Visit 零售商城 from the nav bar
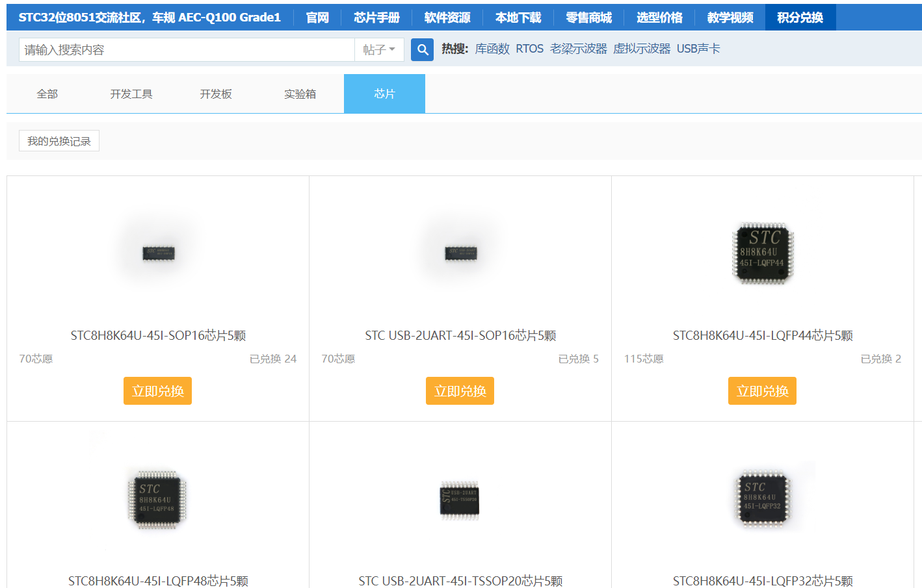Screen dimensions: 922x588 click(588, 18)
